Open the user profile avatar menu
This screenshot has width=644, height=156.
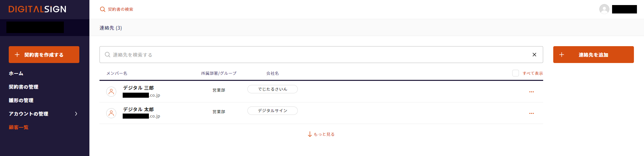604,9
